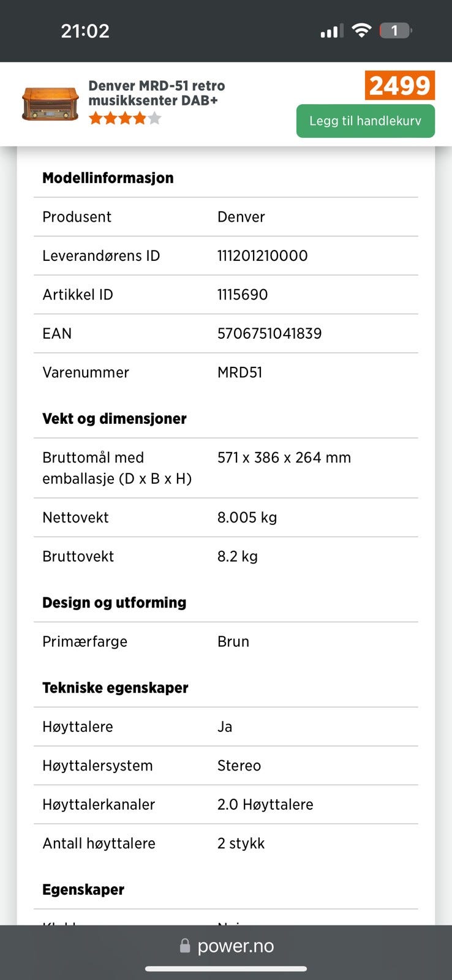Tap the lock icon beside power.no
Screen dimensions: 452x980
click(185, 946)
